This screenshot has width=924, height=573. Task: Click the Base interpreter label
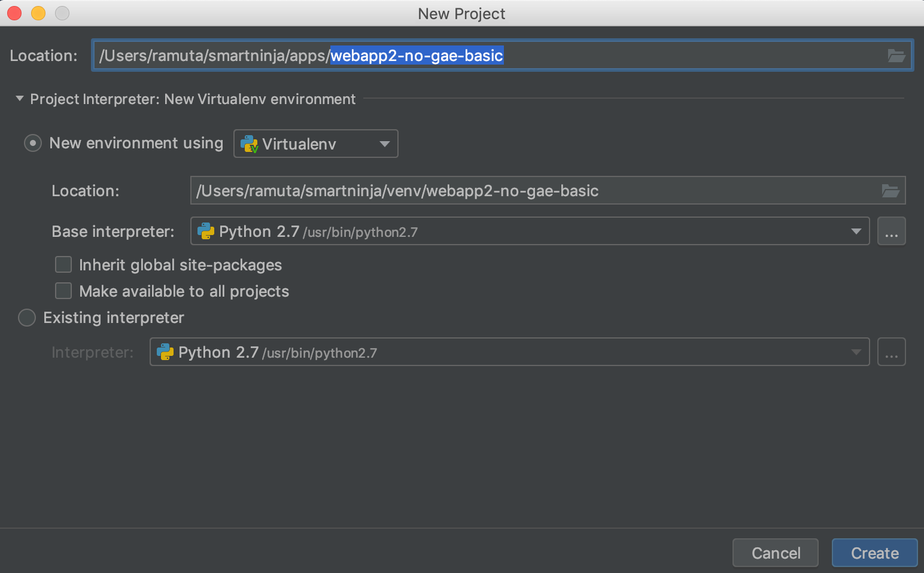(113, 231)
